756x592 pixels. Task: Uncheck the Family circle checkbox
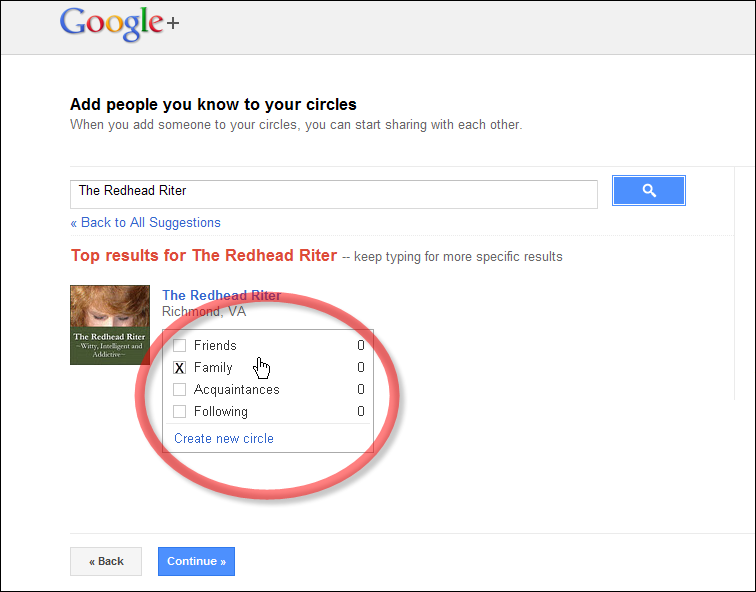(180, 368)
